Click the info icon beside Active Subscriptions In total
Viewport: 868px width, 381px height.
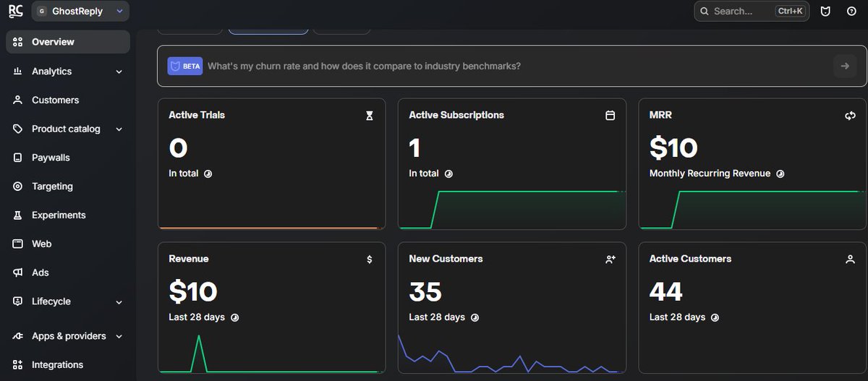coord(448,174)
